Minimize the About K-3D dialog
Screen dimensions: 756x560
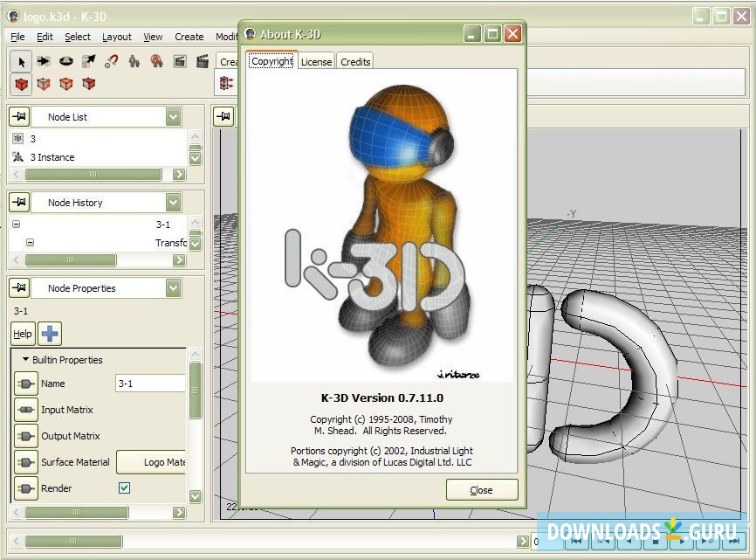471,34
